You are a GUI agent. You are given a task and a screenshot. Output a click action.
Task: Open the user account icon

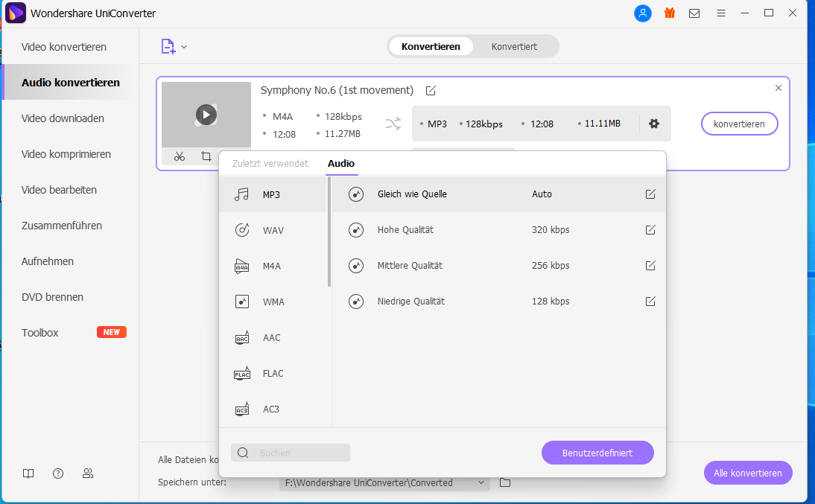click(x=642, y=13)
